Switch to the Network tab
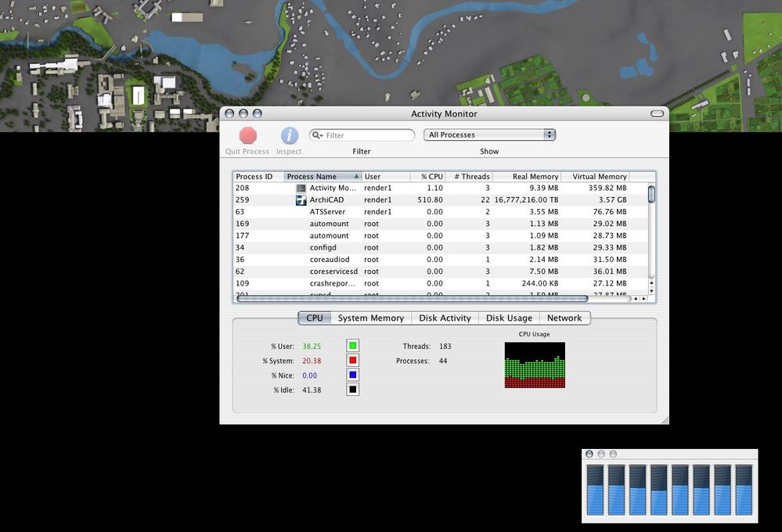The width and height of the screenshot is (782, 532). [x=564, y=318]
